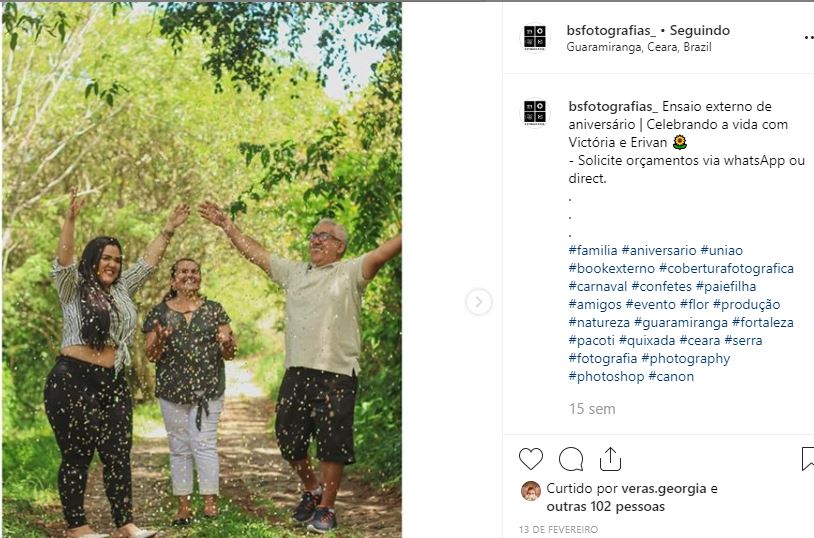This screenshot has height=538, width=814.
Task: Follow the #photography hashtag link
Action: (685, 358)
